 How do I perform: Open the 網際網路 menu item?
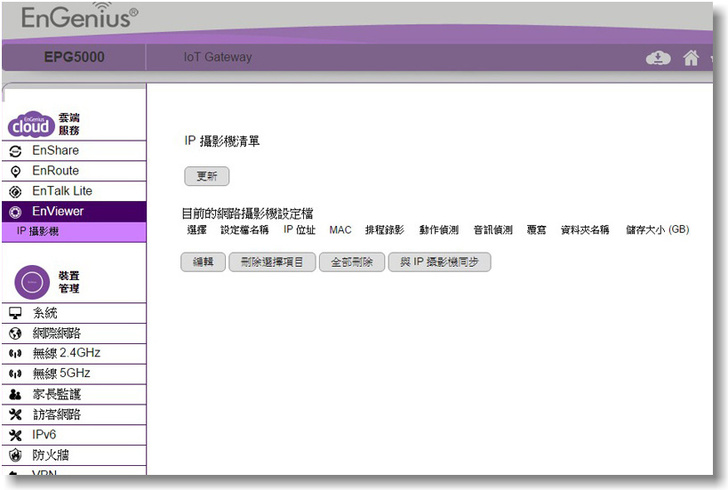(57, 333)
